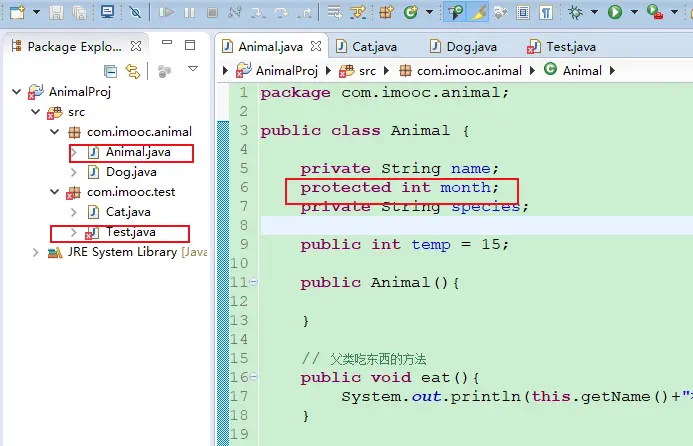Click com.imooc.animal in the breadcrumb
Image resolution: width=693 pixels, height=446 pixels.
click(467, 70)
